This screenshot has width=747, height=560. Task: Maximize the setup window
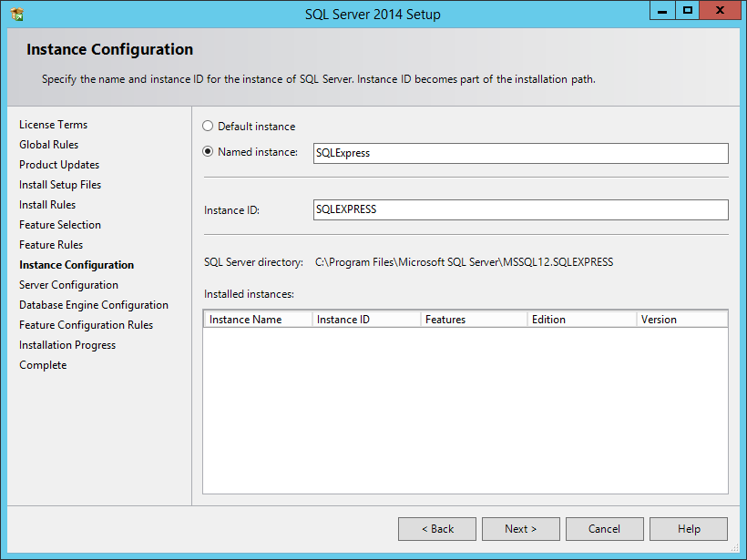[688, 10]
